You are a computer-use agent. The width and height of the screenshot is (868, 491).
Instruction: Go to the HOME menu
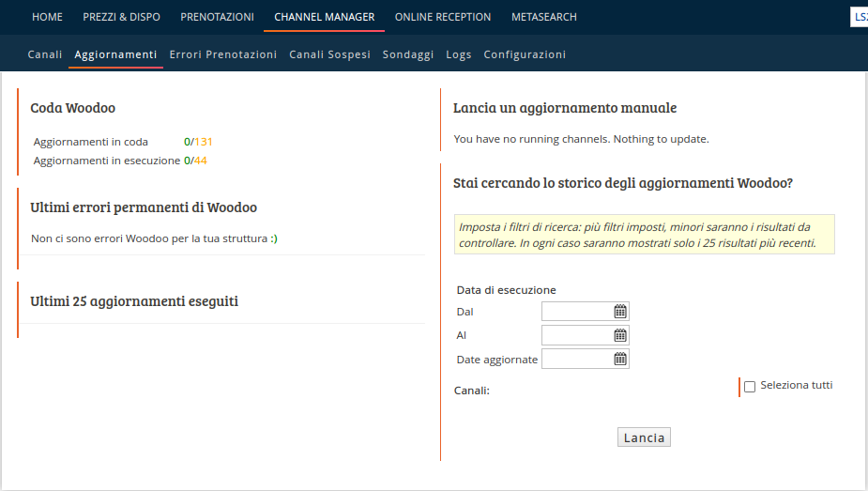(47, 17)
